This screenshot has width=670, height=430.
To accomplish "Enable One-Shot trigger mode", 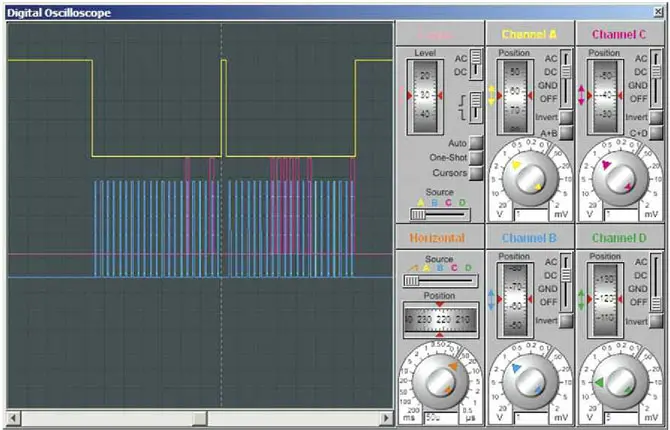I will [477, 158].
